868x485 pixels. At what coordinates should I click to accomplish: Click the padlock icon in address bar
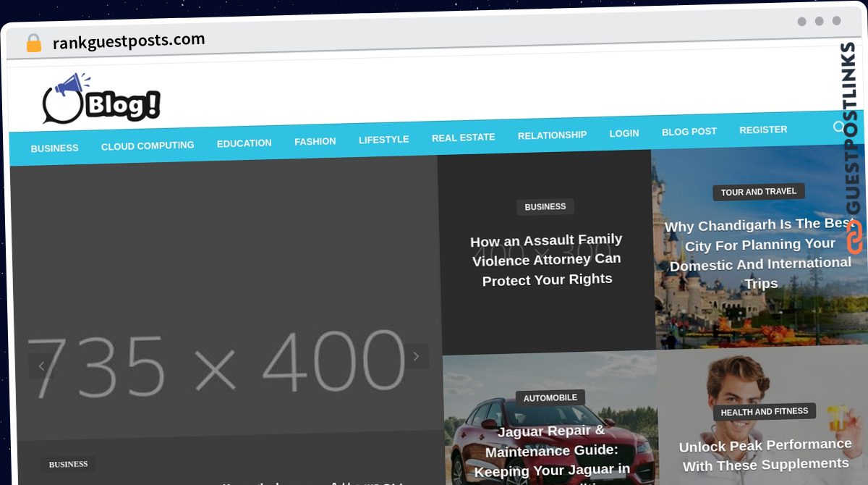coord(33,43)
